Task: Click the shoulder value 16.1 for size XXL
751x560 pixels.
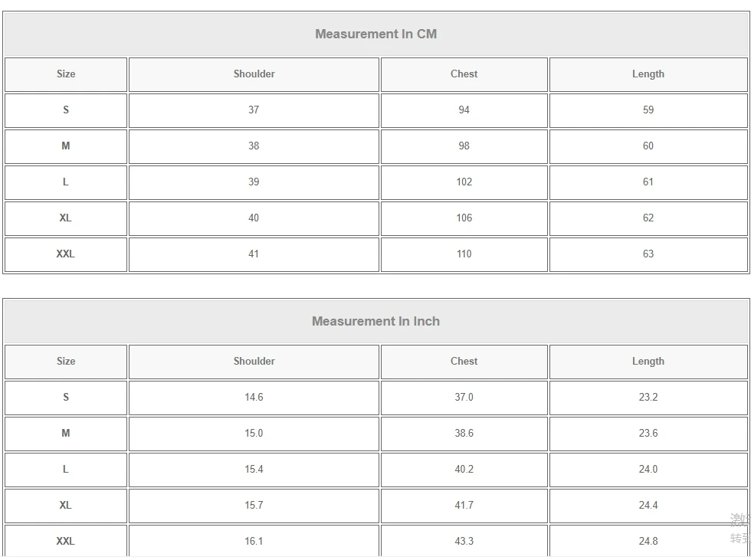Action: click(254, 542)
